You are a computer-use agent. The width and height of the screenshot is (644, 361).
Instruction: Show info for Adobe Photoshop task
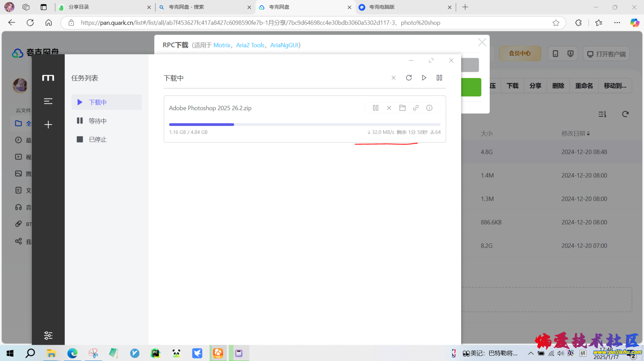click(429, 108)
